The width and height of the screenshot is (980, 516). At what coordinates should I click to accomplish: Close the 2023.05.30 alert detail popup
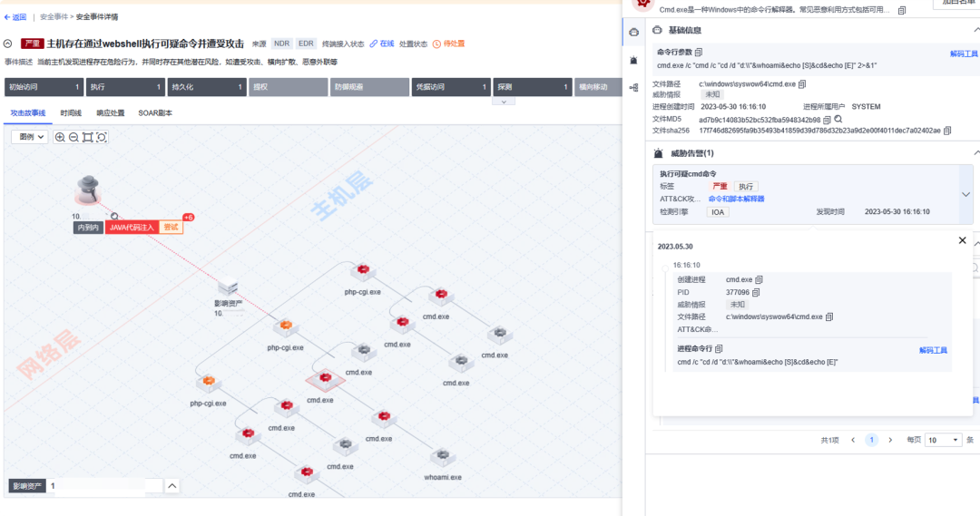(x=962, y=240)
